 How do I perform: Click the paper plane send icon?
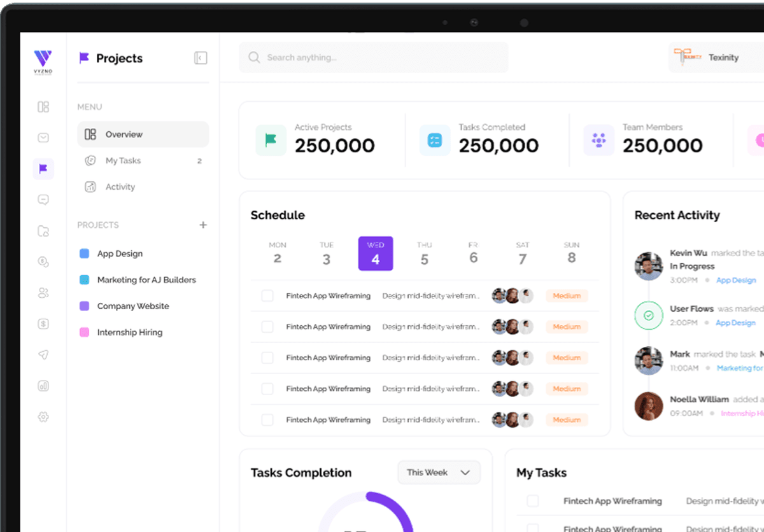point(43,355)
